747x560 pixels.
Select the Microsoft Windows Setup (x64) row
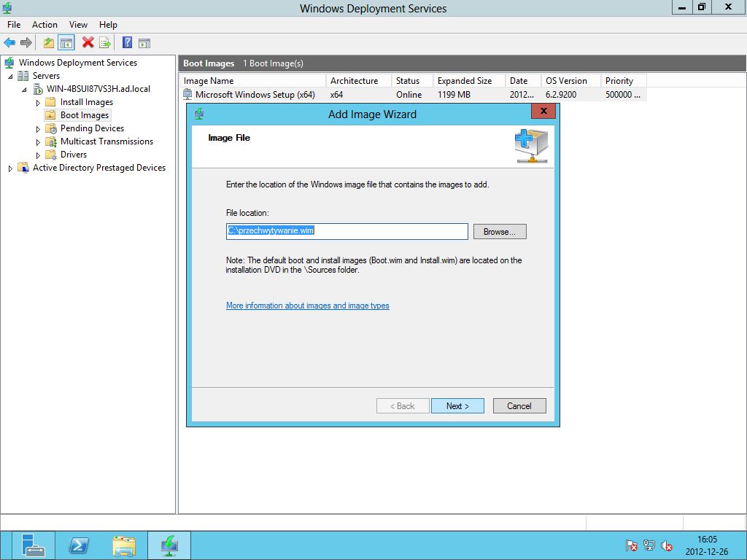pyautogui.click(x=414, y=94)
